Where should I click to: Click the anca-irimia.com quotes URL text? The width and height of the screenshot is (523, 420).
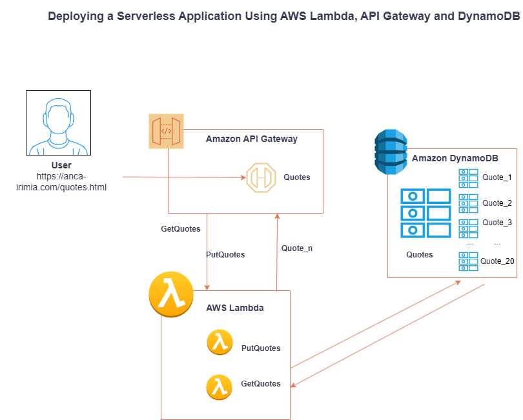click(x=61, y=182)
